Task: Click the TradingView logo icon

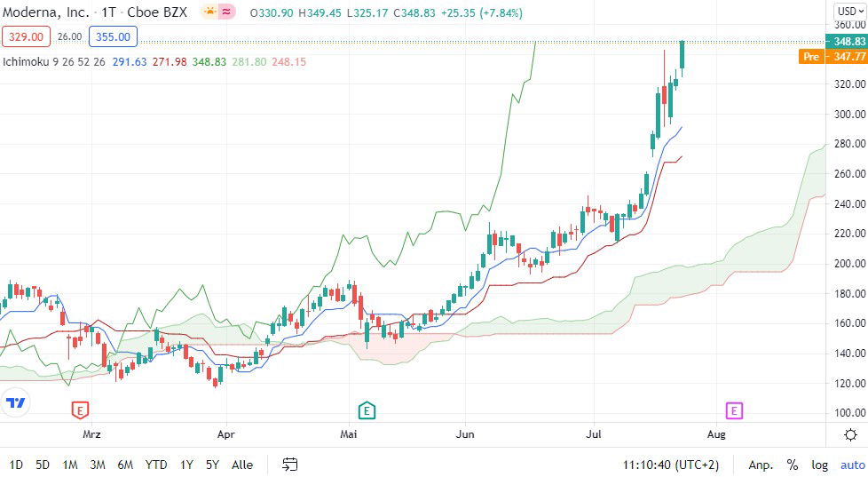Action: (x=15, y=402)
